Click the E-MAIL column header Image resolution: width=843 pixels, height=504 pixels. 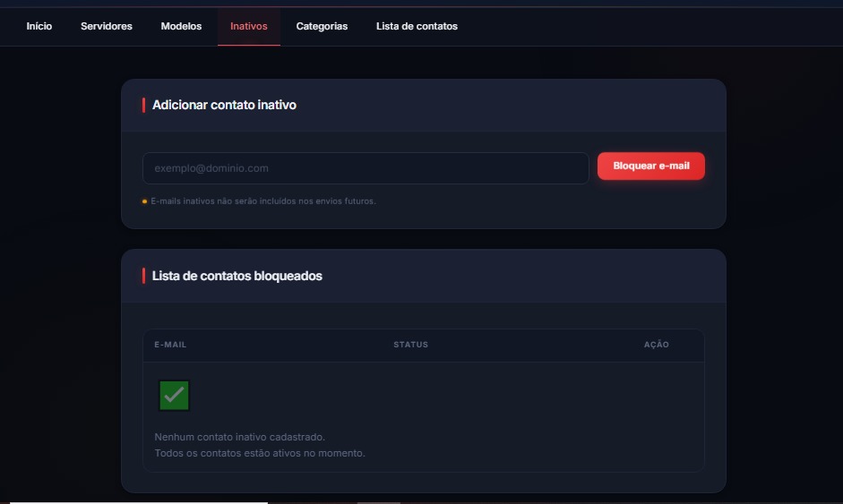click(x=170, y=345)
